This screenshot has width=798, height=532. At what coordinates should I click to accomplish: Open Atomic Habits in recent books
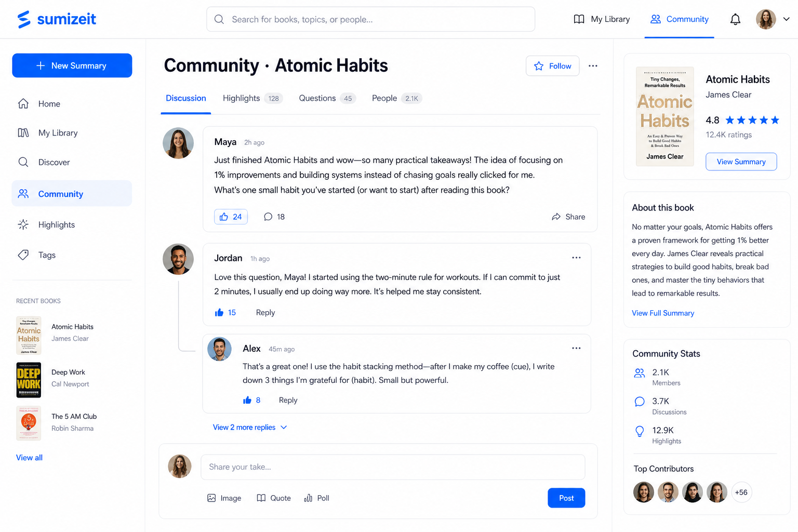(55, 335)
